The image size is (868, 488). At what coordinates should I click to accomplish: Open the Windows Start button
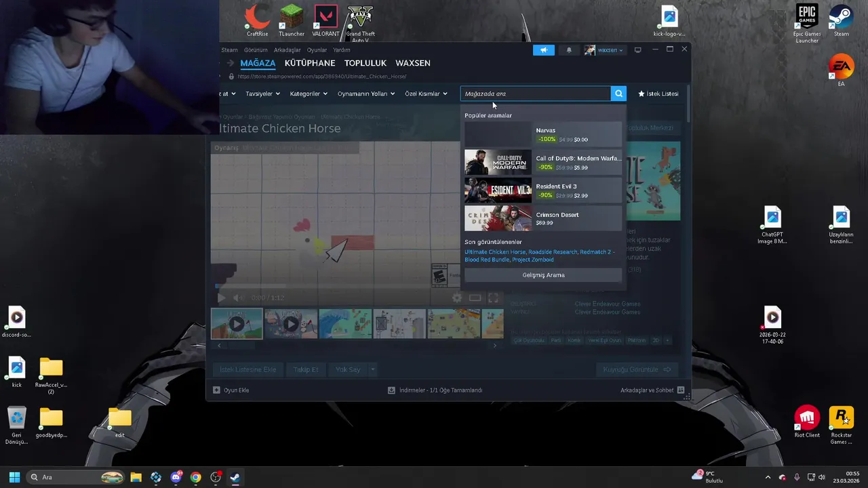click(14, 477)
